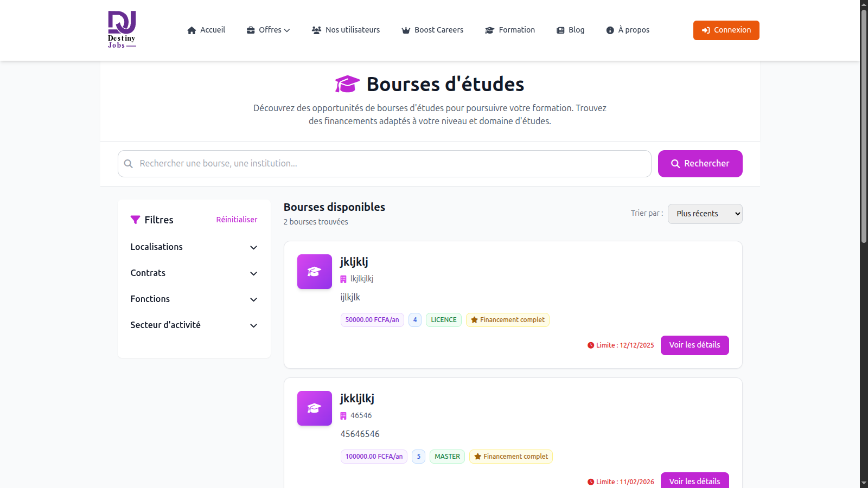Click the large Bourses d'études heading cap icon
868x488 pixels.
click(347, 84)
